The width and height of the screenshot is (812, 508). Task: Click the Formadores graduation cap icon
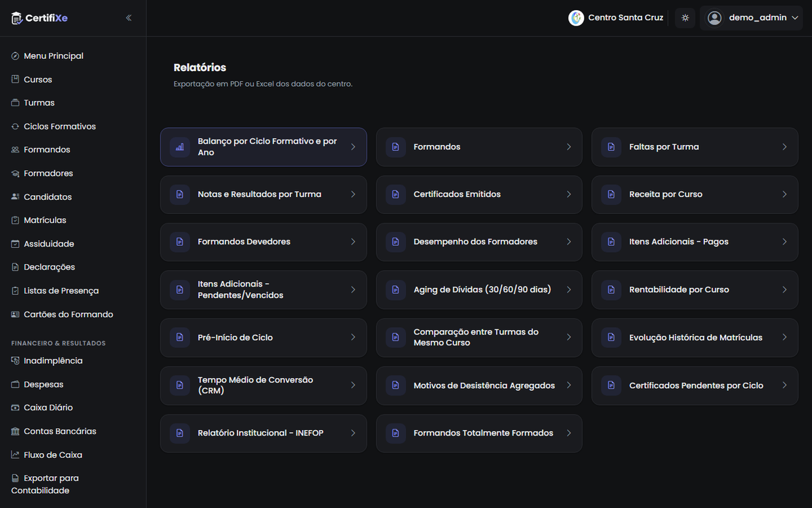click(x=16, y=173)
